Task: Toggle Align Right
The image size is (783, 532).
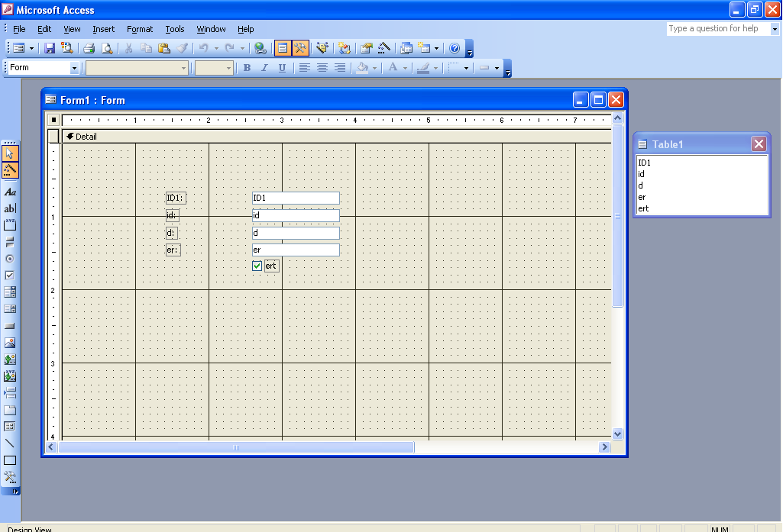Action: pos(340,68)
